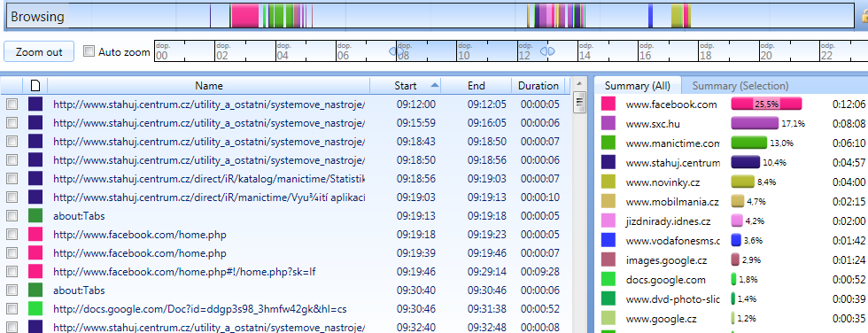
Task: Click the 16 hour mark on the time ruler
Action: click(x=645, y=55)
